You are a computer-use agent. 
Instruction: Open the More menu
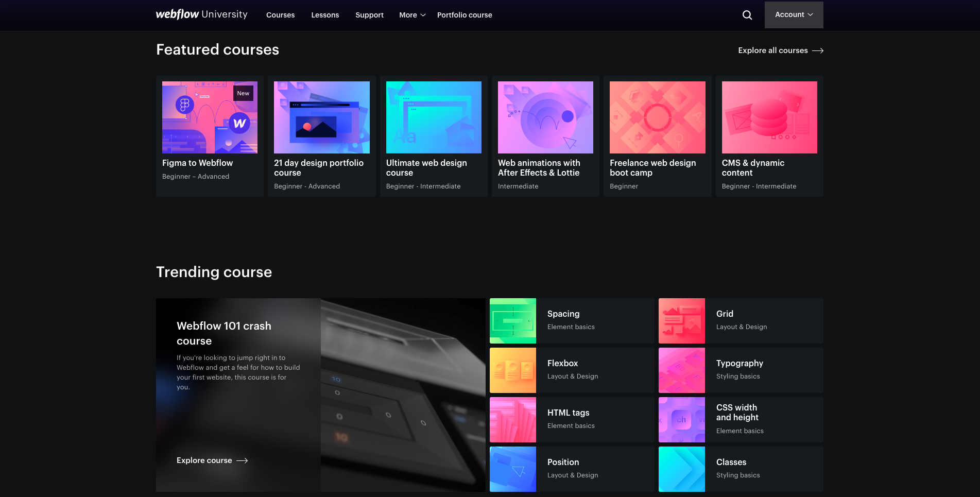point(412,15)
